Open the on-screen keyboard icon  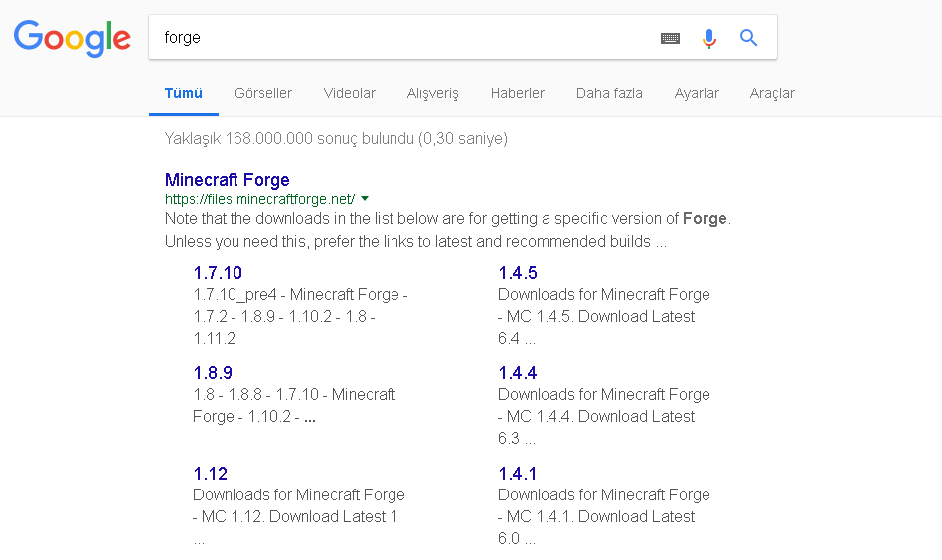pyautogui.click(x=670, y=38)
